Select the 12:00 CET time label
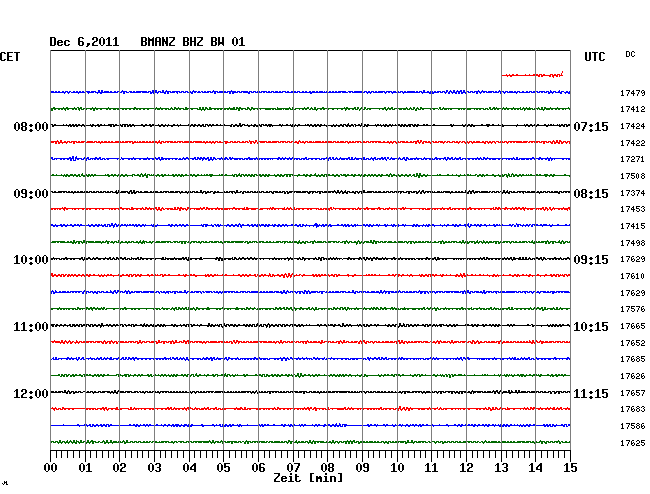Viewport: 650px width, 494px height. click(31, 393)
